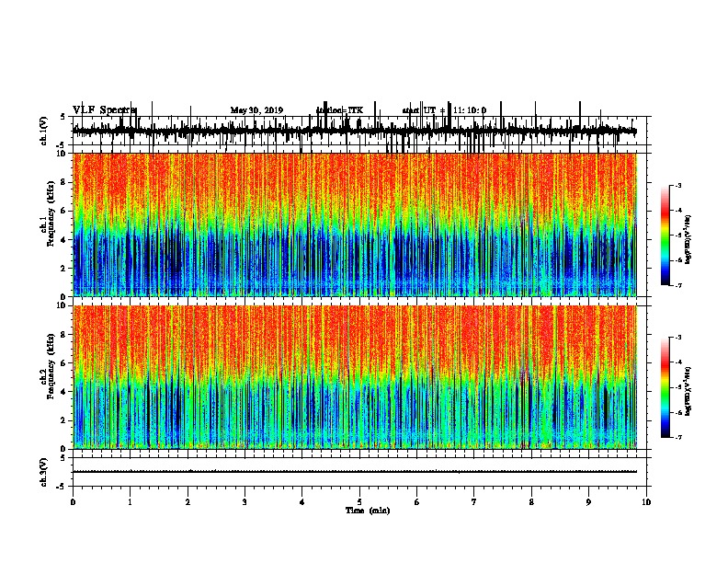Image resolution: width=728 pixels, height=563 pixels.
Task: Click the station ITK header label
Action: [339, 110]
